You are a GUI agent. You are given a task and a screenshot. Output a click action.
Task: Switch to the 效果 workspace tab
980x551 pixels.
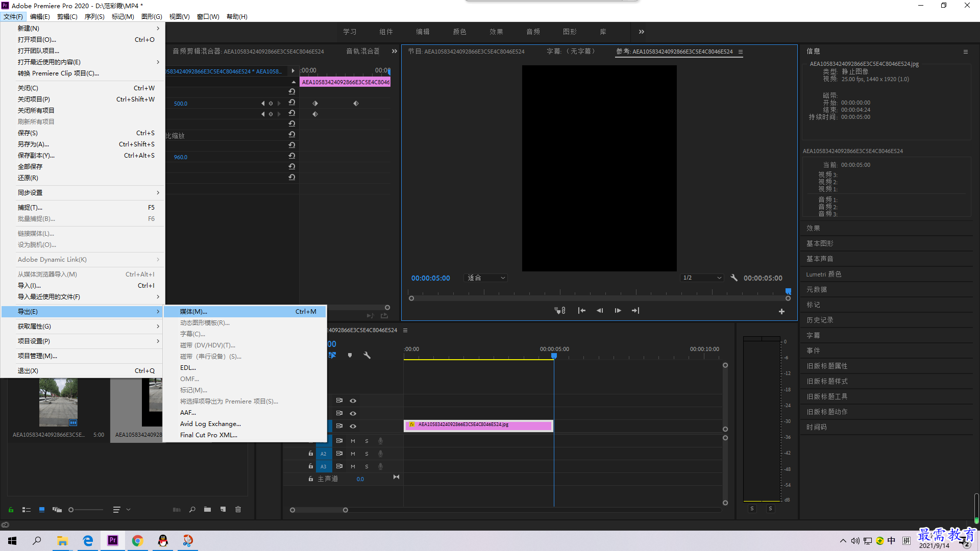[496, 32]
